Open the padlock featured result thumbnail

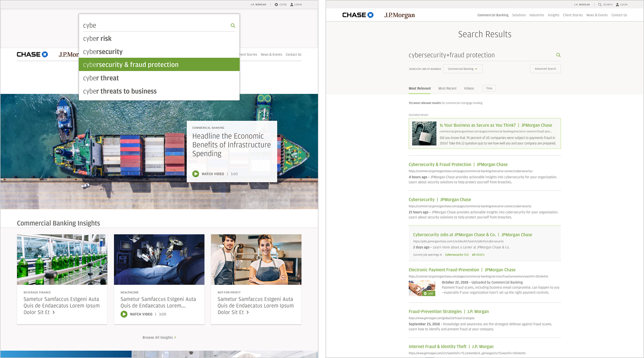424,134
